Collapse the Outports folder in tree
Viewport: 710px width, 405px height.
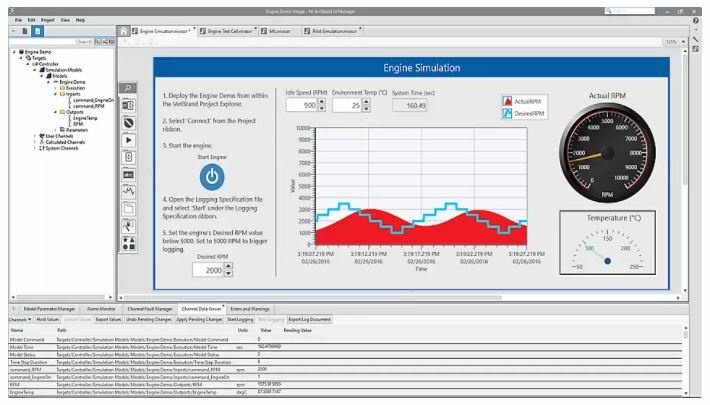coord(55,112)
